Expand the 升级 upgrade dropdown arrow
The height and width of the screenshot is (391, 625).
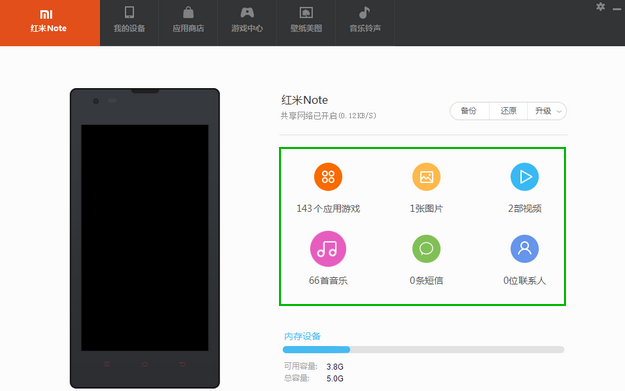(x=559, y=112)
